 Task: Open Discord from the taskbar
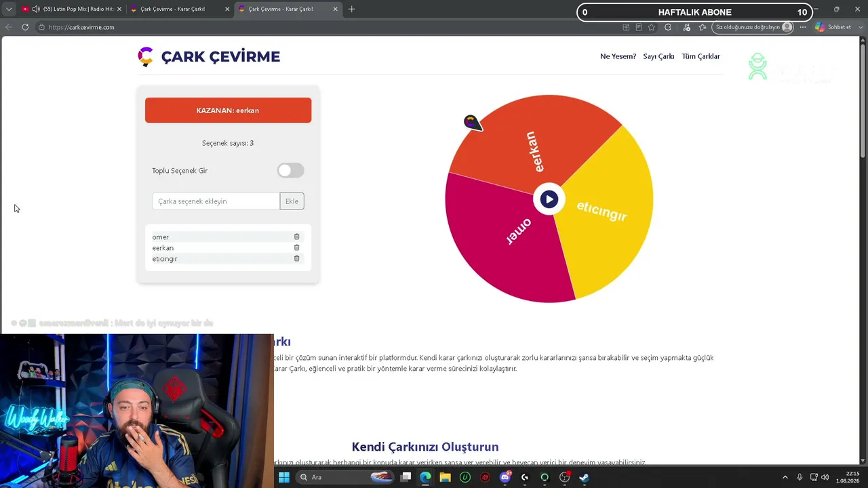pos(505,477)
